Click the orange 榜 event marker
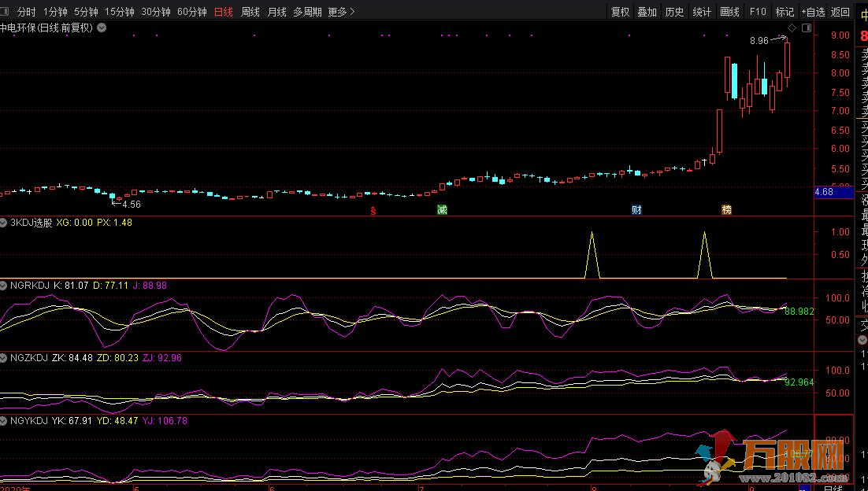The image size is (868, 491). coord(726,210)
